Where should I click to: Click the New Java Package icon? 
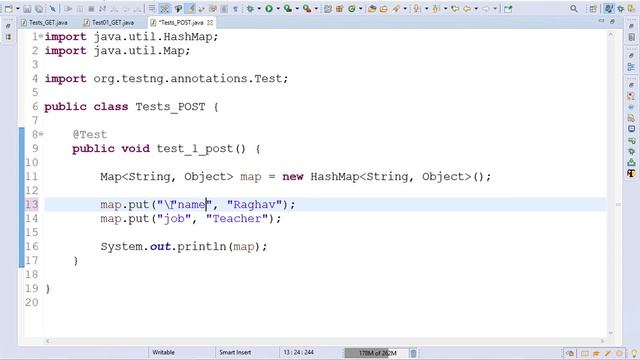(339, 9)
